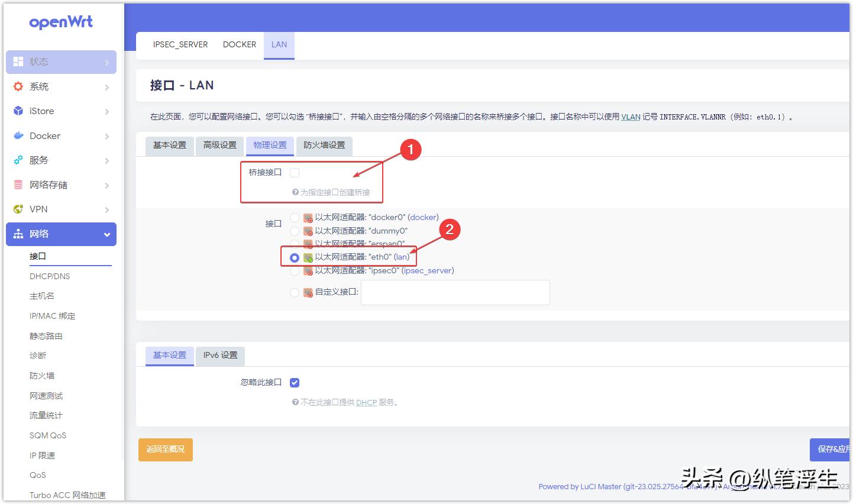The width and height of the screenshot is (853, 504).
Task: Select the docker0 adapter radio button
Action: pos(294,217)
